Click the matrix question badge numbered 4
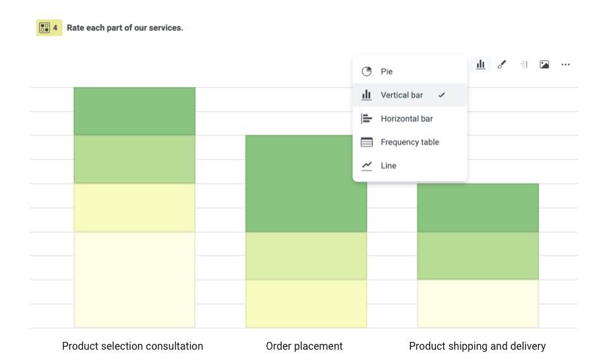 pos(49,28)
